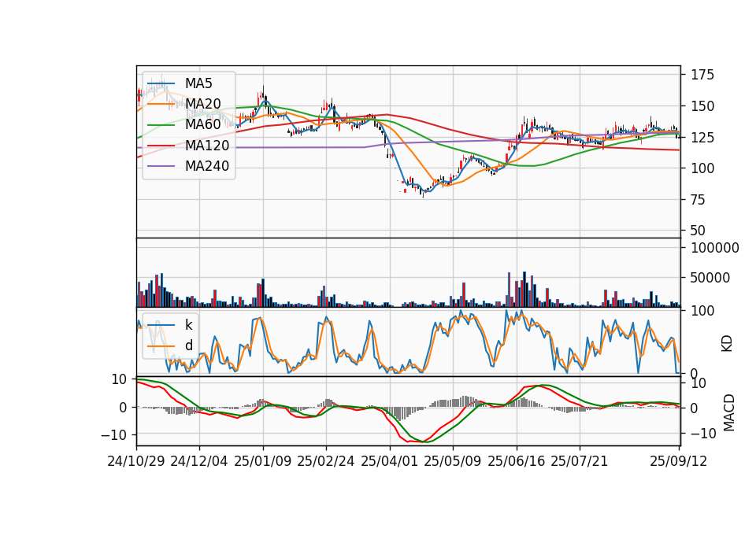The width and height of the screenshot is (756, 543).
Task: Click the MACD axis title
Action: point(728,412)
